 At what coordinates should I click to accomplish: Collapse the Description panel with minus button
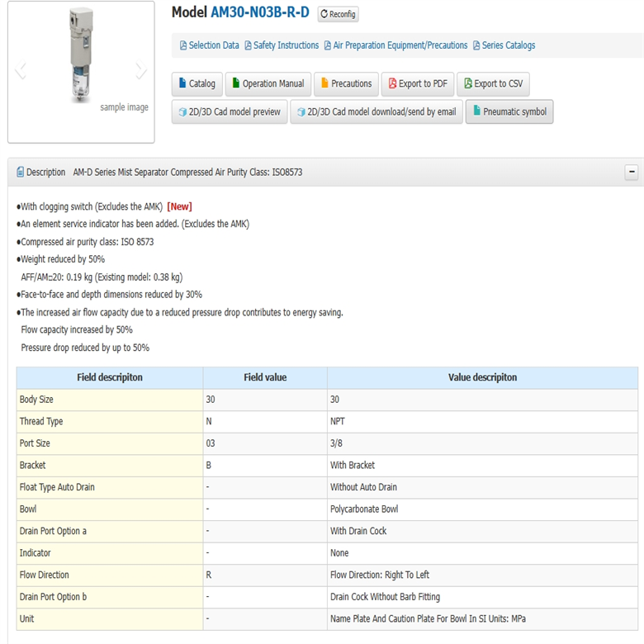pos(632,172)
